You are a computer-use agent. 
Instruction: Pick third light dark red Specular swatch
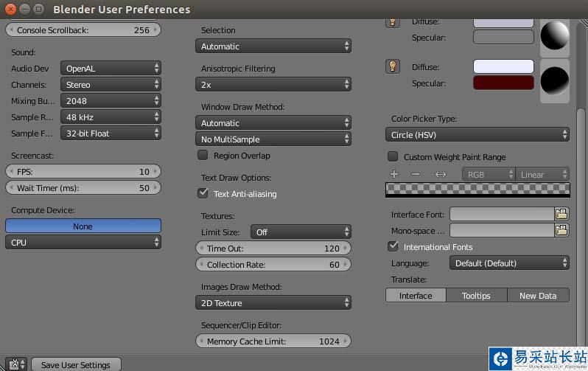(x=503, y=83)
